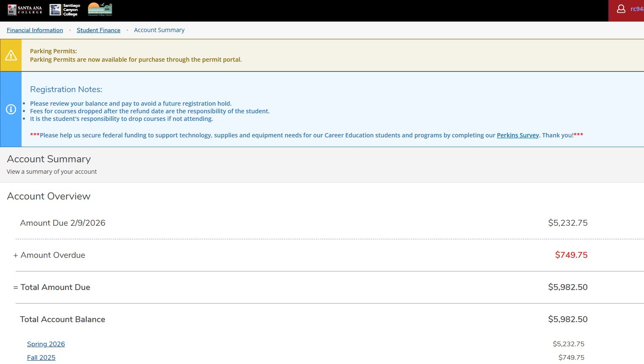Click the Account Overview heading

(49, 196)
